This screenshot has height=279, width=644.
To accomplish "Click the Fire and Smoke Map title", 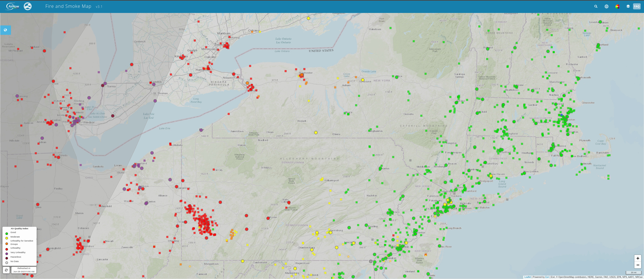I will click(68, 6).
